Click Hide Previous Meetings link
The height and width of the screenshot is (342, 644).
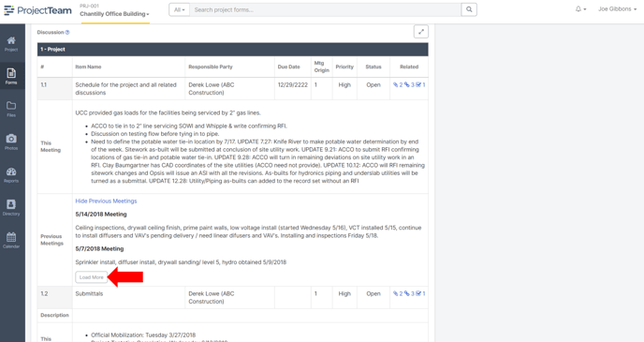tap(106, 201)
